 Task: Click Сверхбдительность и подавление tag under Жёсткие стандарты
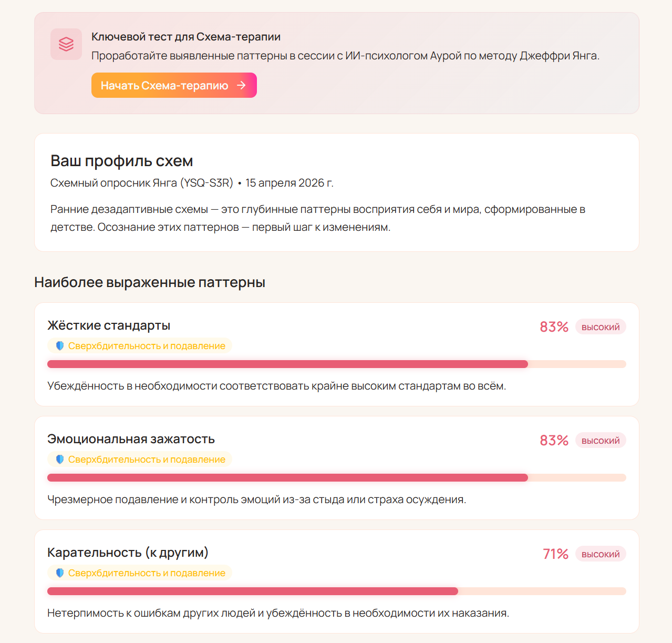(147, 346)
